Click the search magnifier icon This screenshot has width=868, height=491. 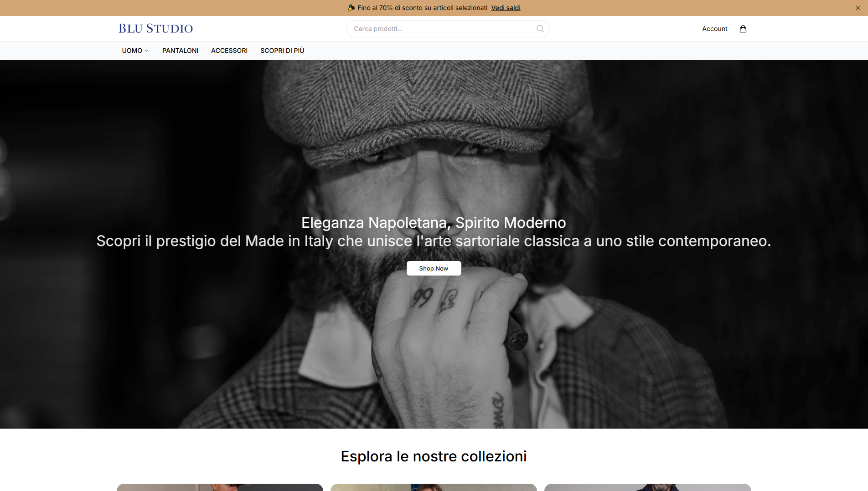coord(540,29)
